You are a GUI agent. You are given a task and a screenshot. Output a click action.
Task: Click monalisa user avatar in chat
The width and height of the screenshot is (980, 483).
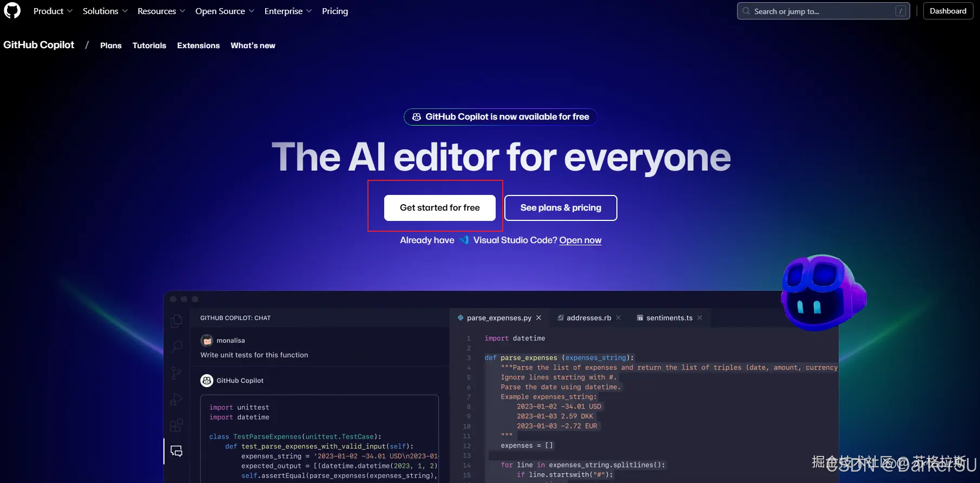tap(207, 341)
